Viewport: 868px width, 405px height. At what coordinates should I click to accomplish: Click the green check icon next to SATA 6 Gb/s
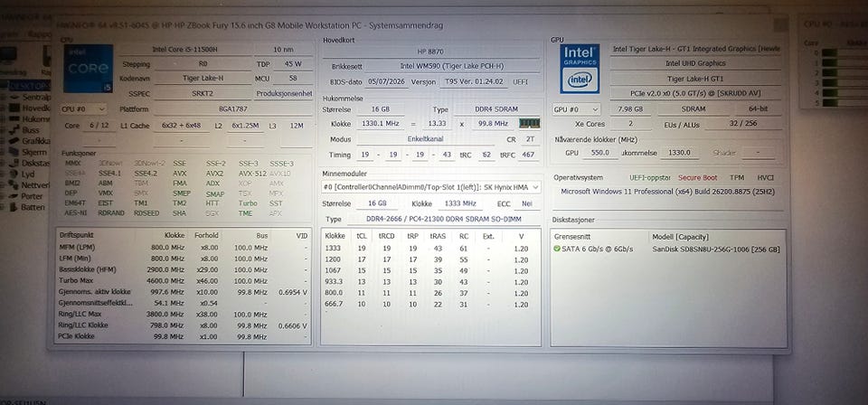tap(556, 249)
